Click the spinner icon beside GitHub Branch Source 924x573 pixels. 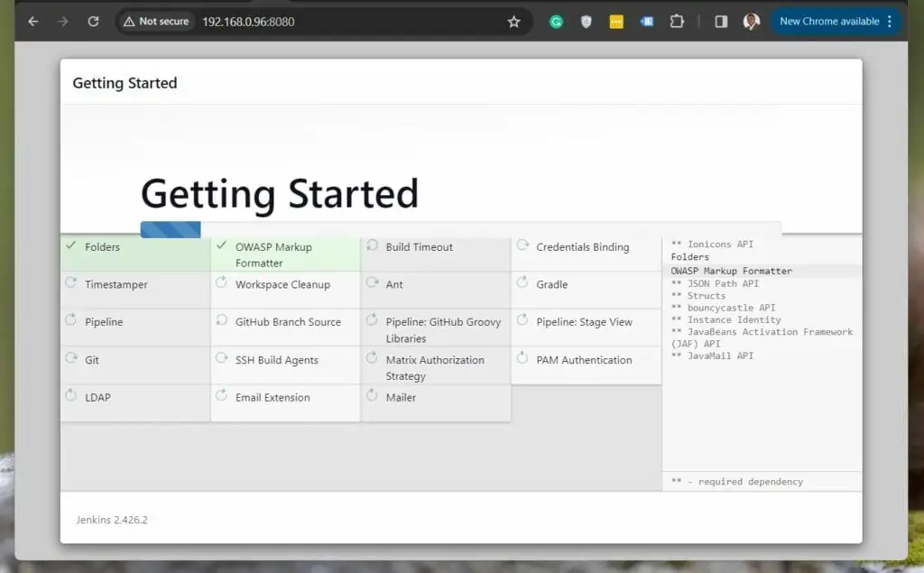click(x=222, y=320)
